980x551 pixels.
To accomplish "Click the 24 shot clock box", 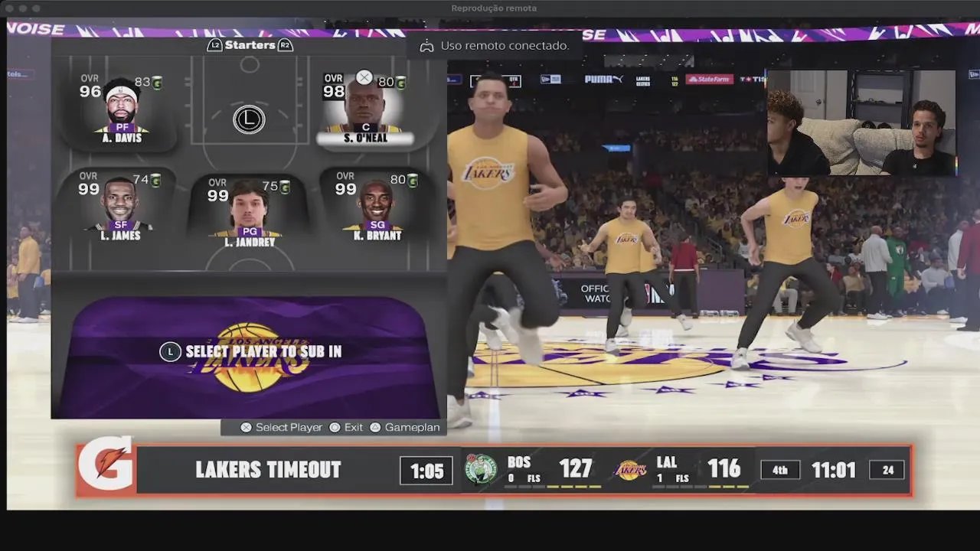I will [x=888, y=470].
